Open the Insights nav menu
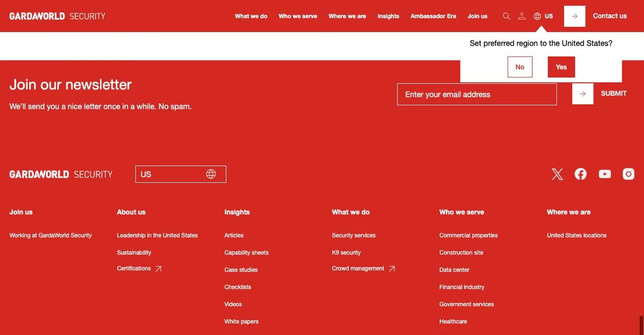Screen dimensions: 644x335 coord(388,16)
